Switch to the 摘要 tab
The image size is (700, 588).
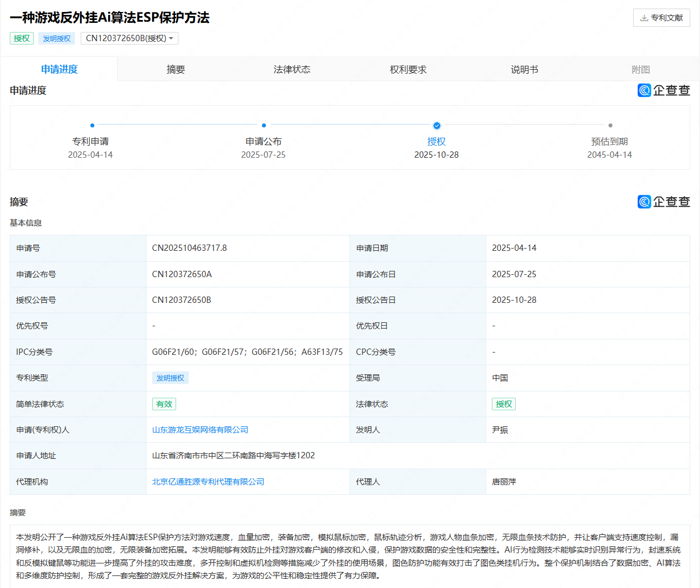click(176, 69)
